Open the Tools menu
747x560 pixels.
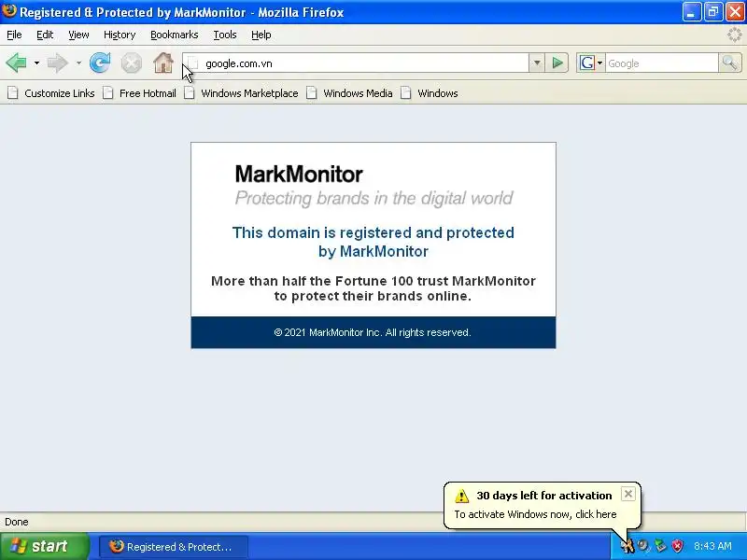(x=225, y=35)
